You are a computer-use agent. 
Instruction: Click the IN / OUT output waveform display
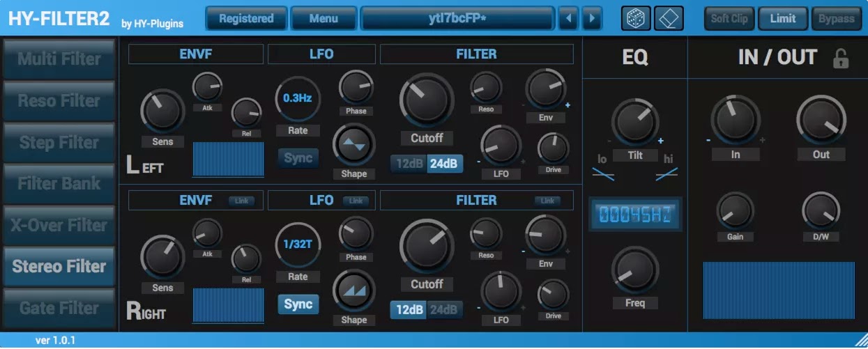coord(779,290)
